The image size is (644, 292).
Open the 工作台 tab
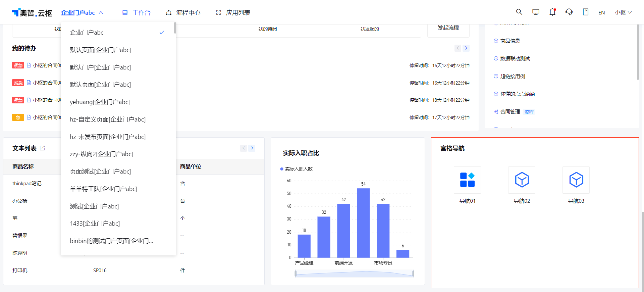coord(137,13)
